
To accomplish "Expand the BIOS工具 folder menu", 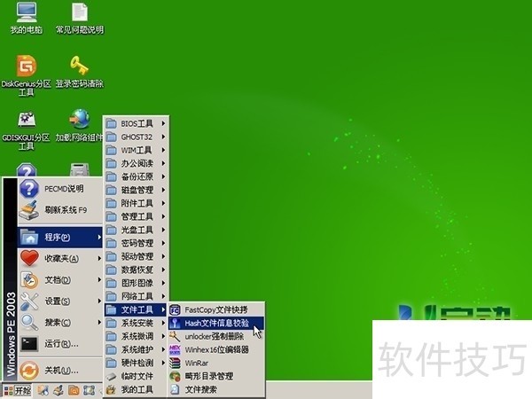I will [136, 124].
